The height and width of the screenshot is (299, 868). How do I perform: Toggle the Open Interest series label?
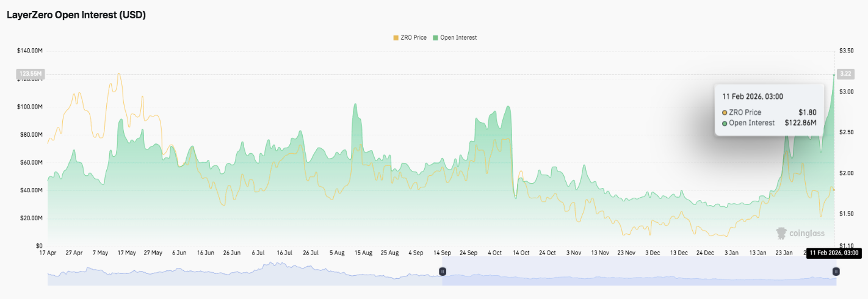458,38
